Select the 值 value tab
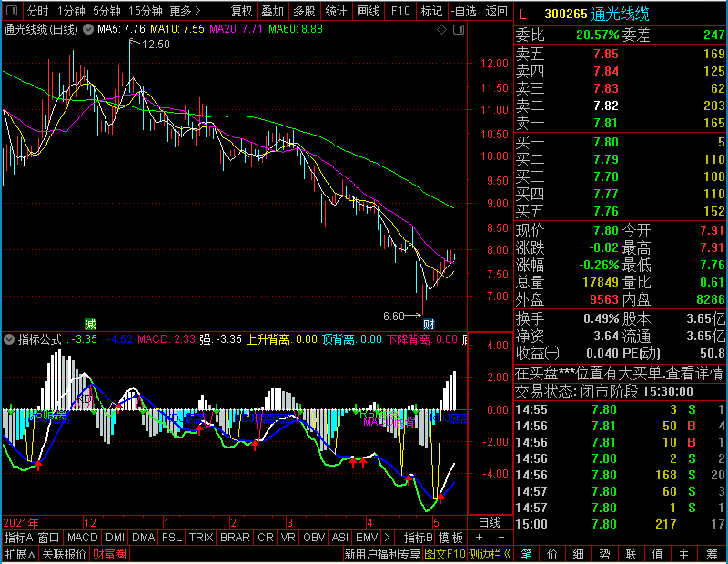728x564 pixels. [657, 554]
